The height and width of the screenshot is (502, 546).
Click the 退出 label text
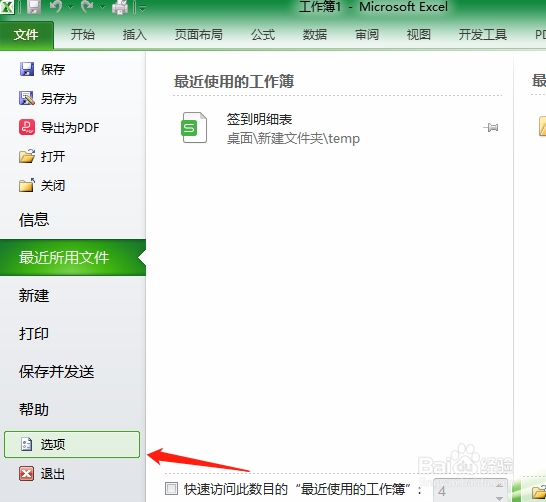(x=53, y=474)
